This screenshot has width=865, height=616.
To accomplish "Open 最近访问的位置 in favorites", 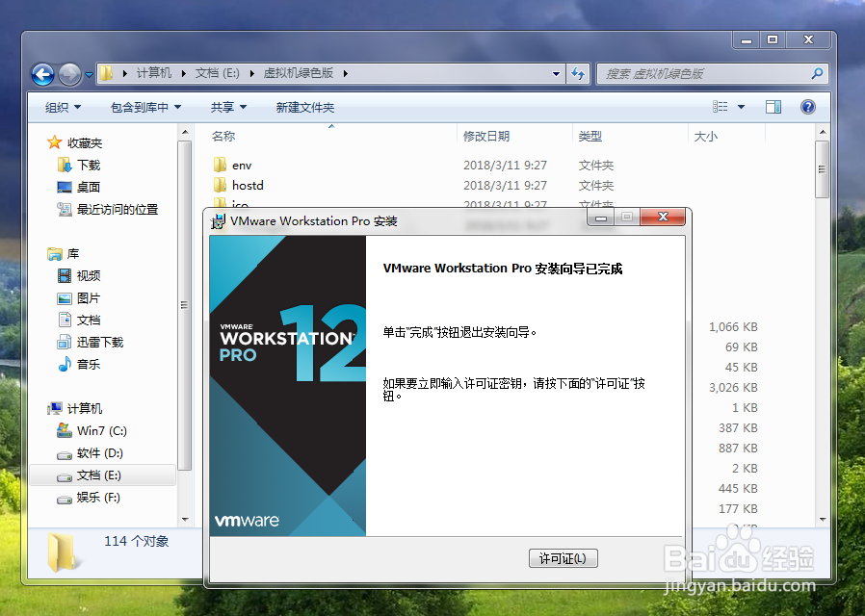I will (117, 210).
